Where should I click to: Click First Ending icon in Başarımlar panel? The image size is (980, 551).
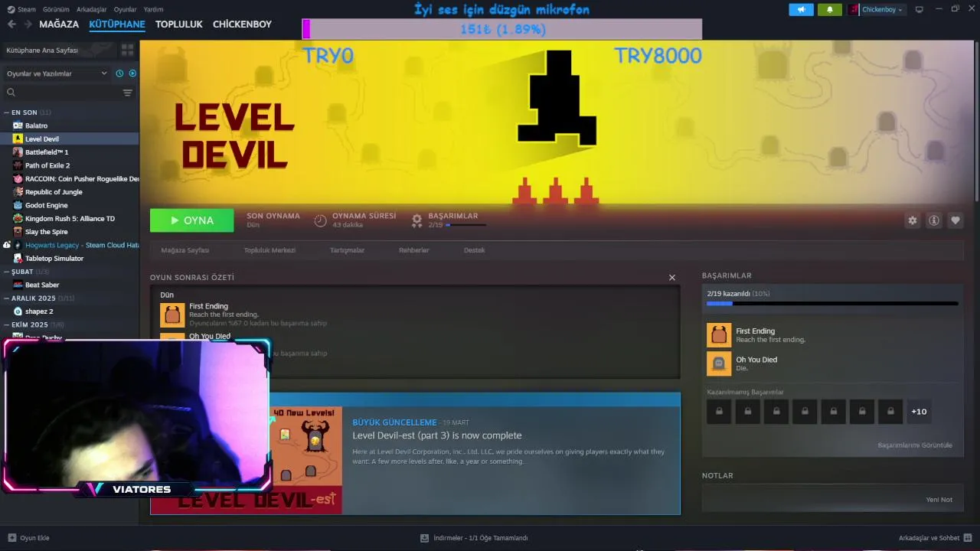[x=719, y=335]
